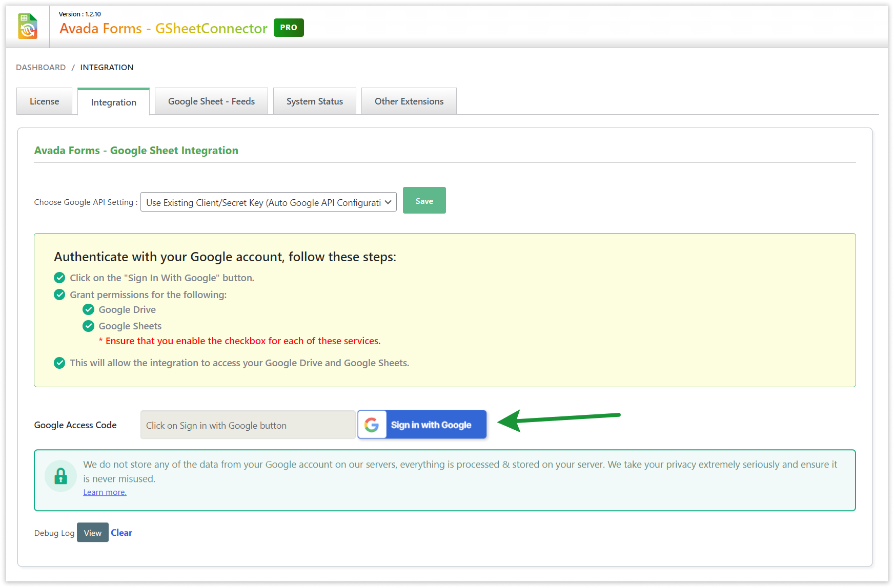Click the PRO badge next to the title
Screen dimensions: 894x588
point(289,28)
